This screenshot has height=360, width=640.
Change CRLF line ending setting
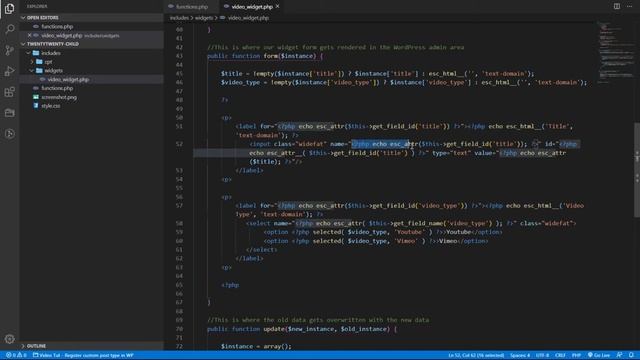tap(560, 355)
